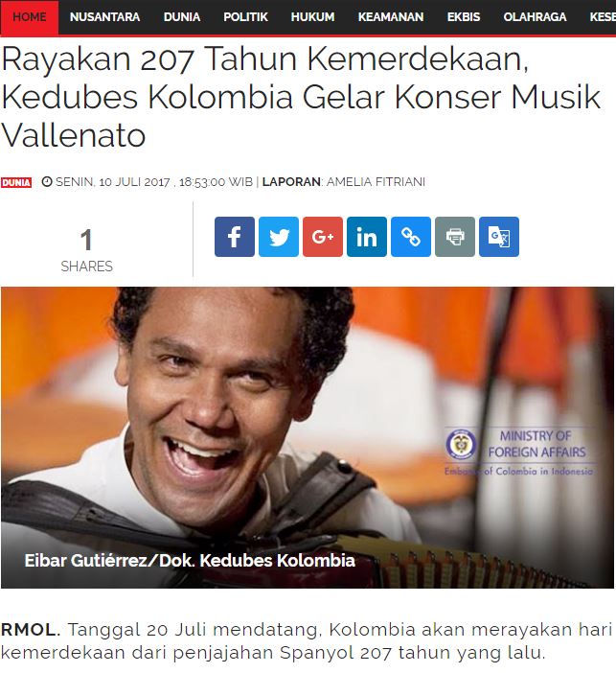Viewport: 616px width, 673px height.
Task: Select the EKBIS menu item
Action: pos(464,17)
